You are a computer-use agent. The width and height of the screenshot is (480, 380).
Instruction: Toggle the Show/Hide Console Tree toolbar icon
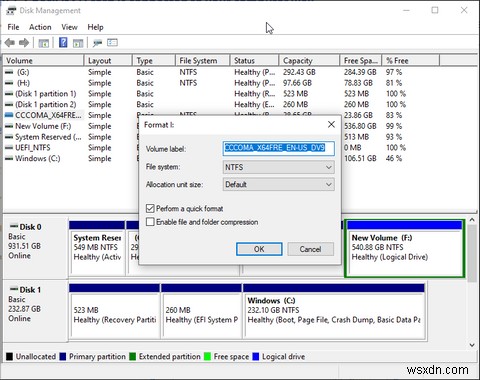[x=44, y=43]
